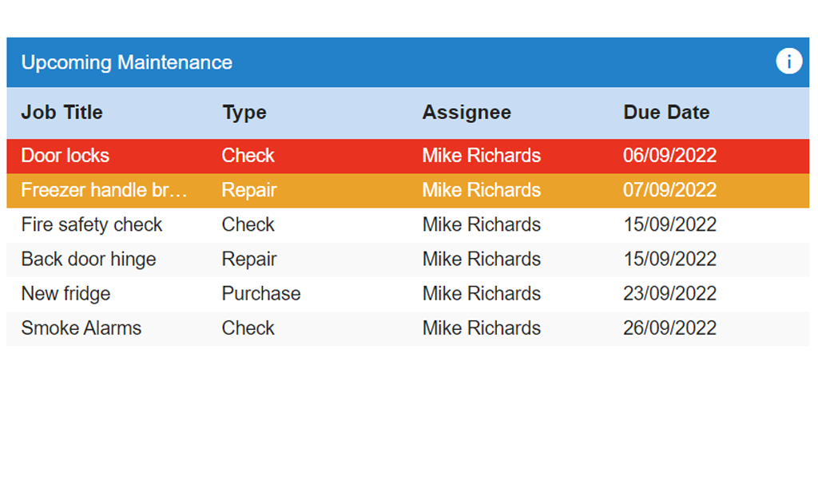Click the 23/09/2022 due date cell
Image resolution: width=818 pixels, height=504 pixels.
click(669, 294)
